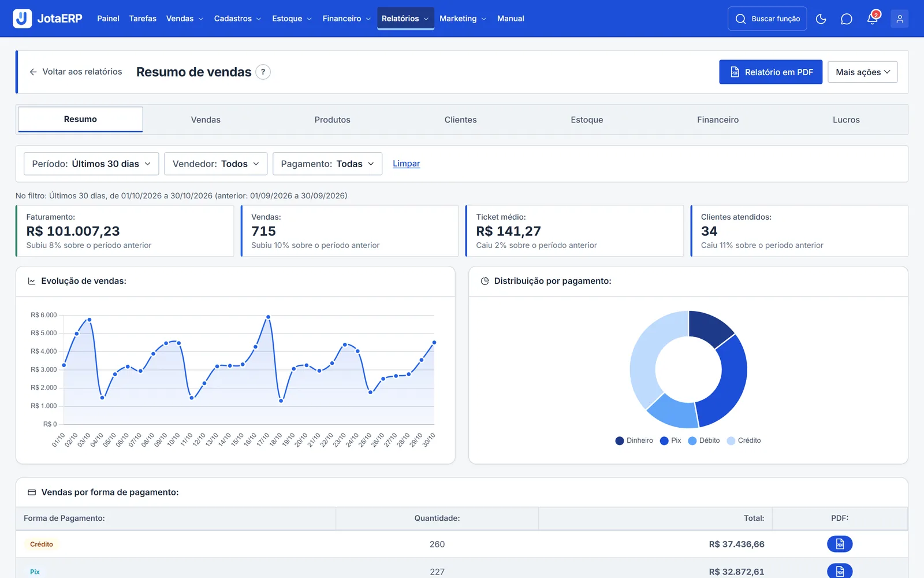Open the Vendedor filter dropdown
Image resolution: width=924 pixels, height=578 pixels.
click(x=215, y=164)
